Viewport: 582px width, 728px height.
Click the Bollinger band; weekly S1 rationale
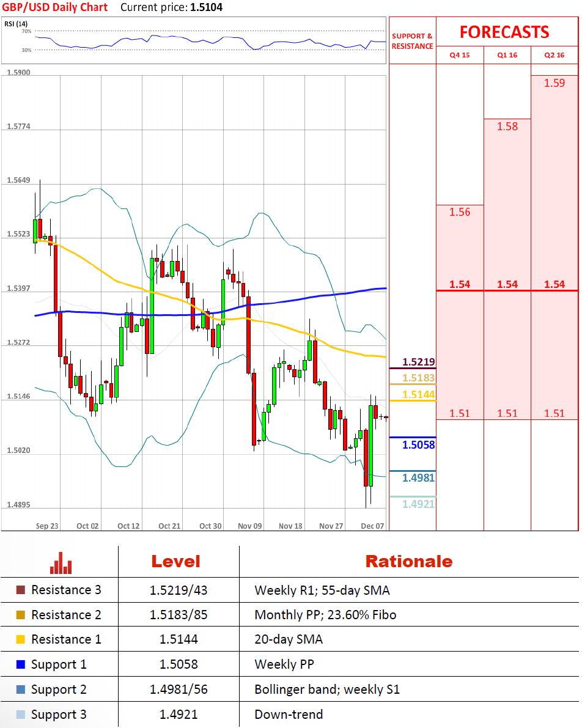(327, 689)
